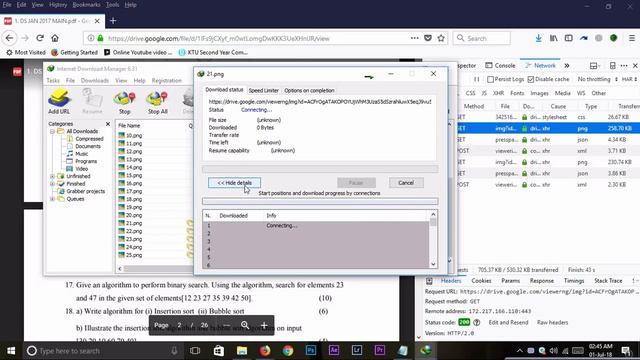Viewport: 640px width, 360px height.
Task: Click the Stop icon in IDM toolbar
Action: [124, 101]
